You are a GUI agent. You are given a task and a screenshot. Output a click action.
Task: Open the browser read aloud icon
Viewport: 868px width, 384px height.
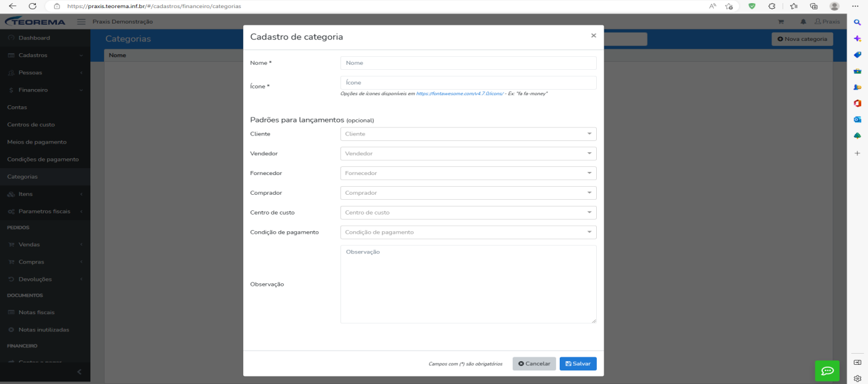[713, 6]
